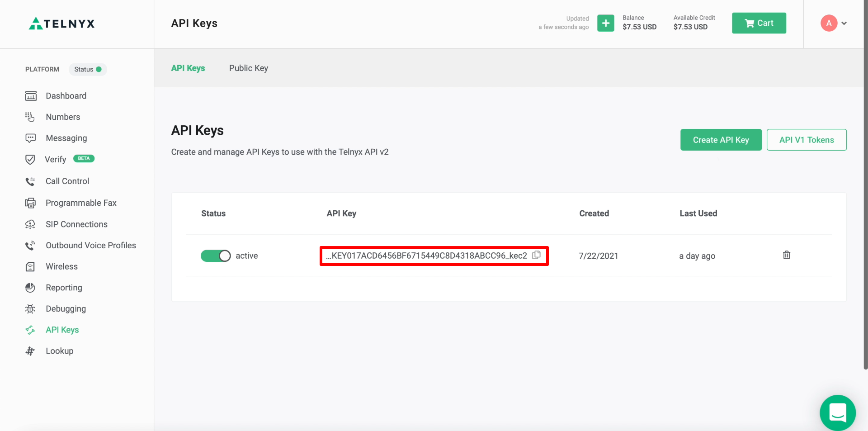
Task: Open the chat support widget
Action: click(x=838, y=413)
